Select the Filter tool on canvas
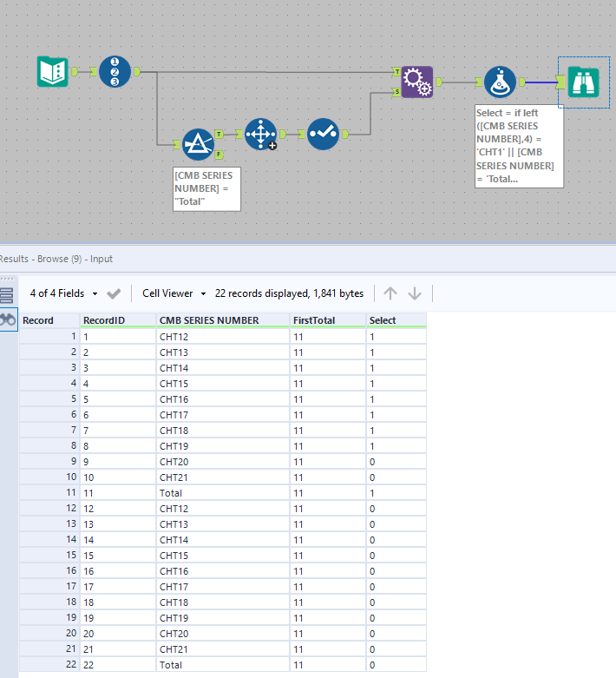The width and height of the screenshot is (616, 678). coord(198,144)
